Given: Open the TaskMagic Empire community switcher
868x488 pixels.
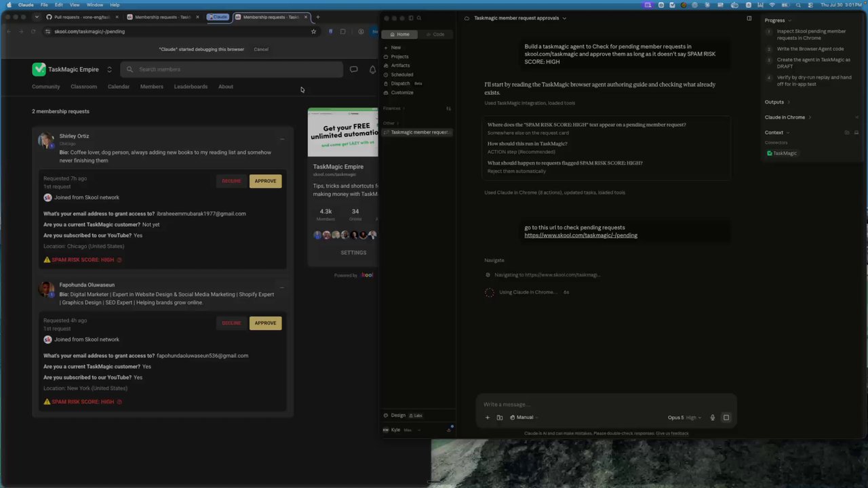Looking at the screenshot, I should 109,69.
